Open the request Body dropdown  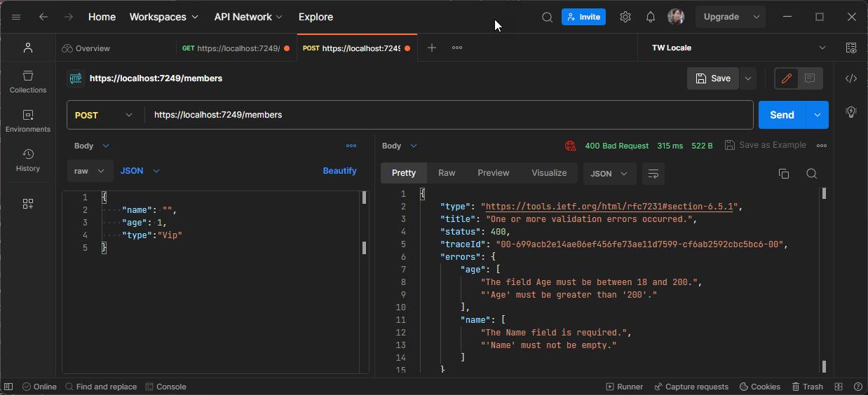92,146
